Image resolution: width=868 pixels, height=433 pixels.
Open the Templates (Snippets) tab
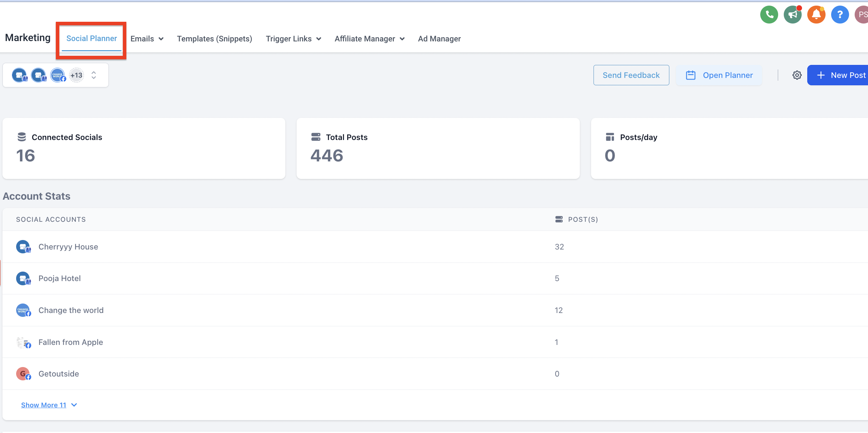[214, 39]
